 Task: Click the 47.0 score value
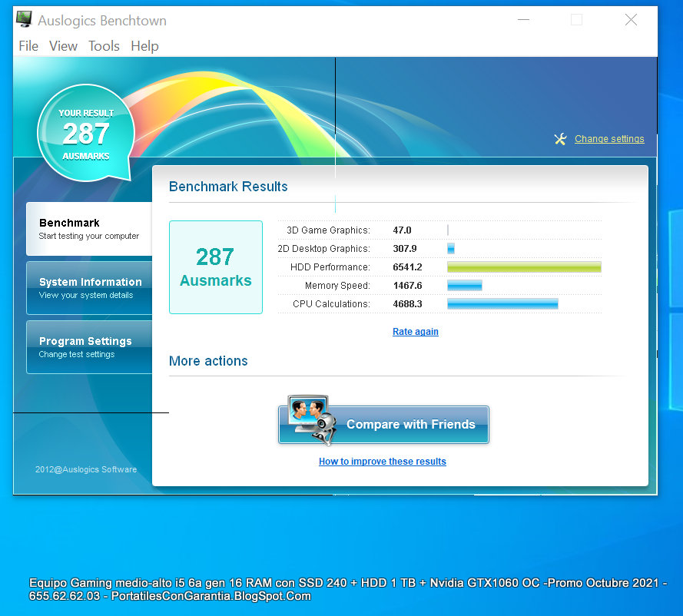point(402,230)
